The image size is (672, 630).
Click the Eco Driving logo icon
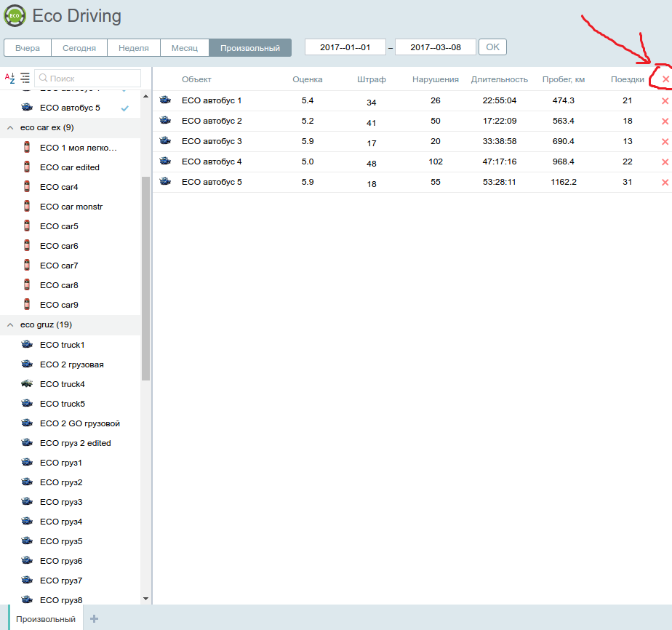click(15, 15)
